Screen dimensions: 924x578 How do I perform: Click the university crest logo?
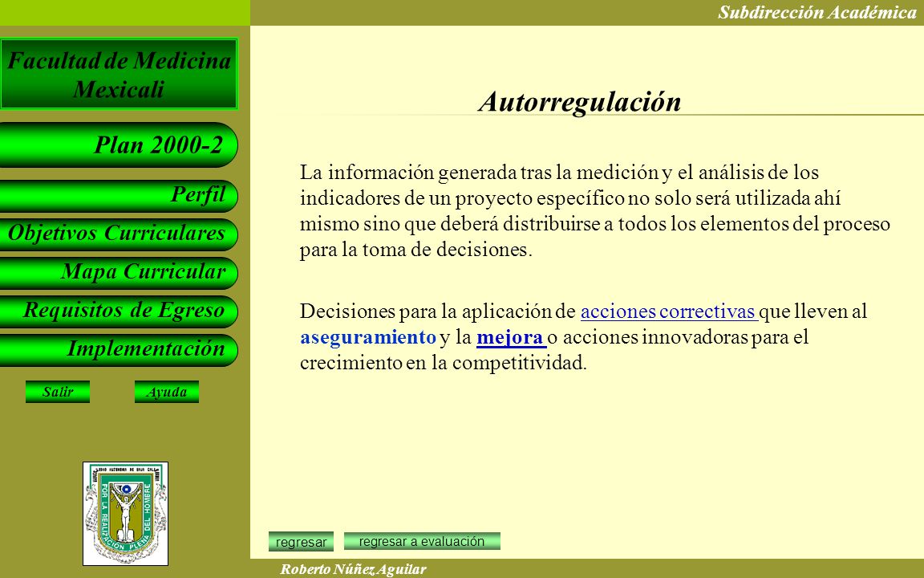tap(125, 514)
